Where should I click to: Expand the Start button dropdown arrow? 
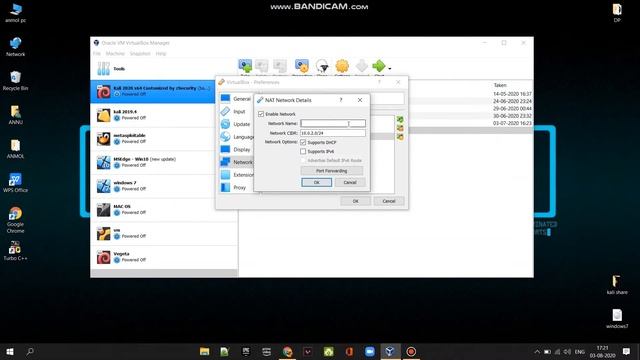(390, 69)
